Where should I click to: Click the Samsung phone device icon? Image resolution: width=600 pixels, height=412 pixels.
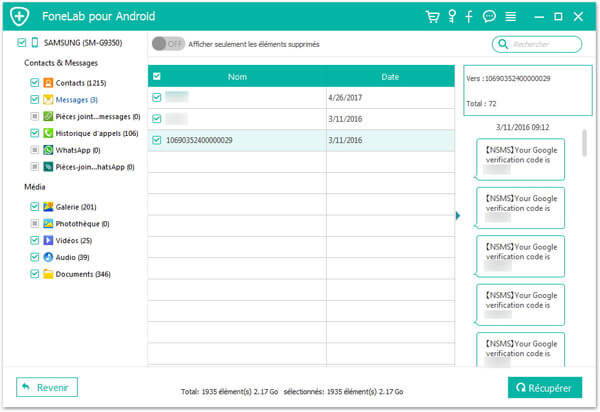[35, 42]
